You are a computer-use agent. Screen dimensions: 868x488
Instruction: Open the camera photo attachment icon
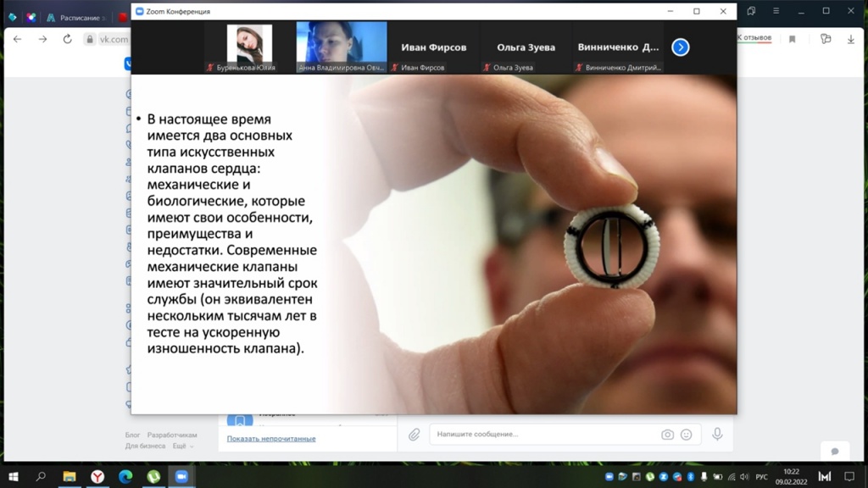tap(667, 435)
